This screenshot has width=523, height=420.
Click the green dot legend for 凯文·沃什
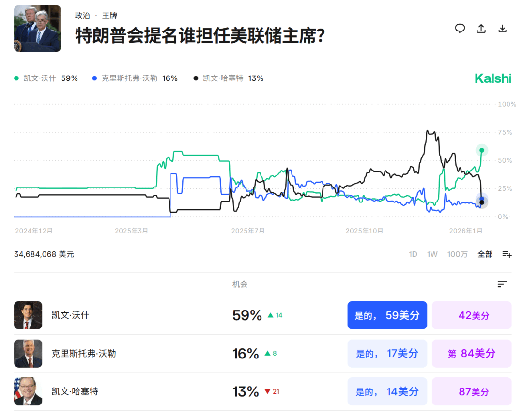click(17, 78)
